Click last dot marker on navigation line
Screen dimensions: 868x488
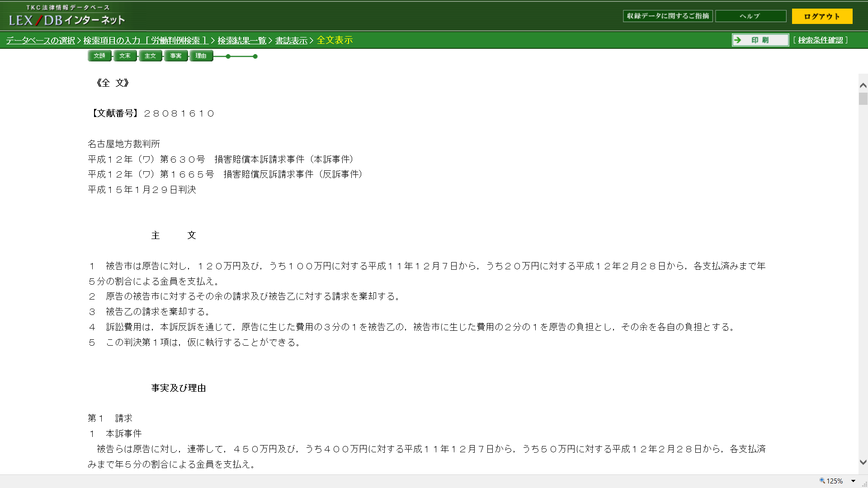tap(255, 56)
